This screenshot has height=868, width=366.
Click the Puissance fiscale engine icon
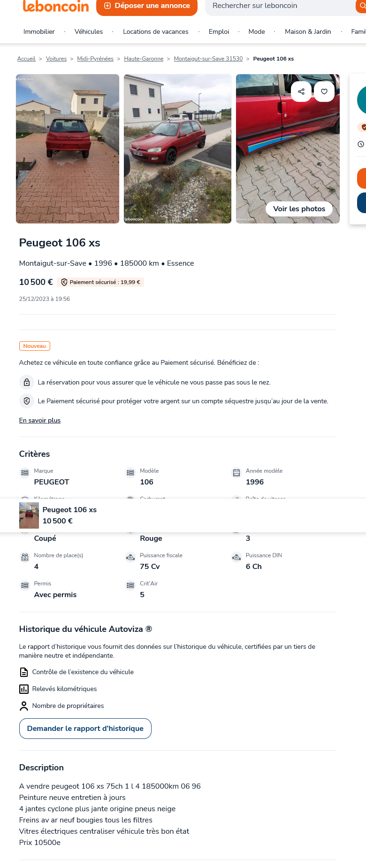pos(130,557)
